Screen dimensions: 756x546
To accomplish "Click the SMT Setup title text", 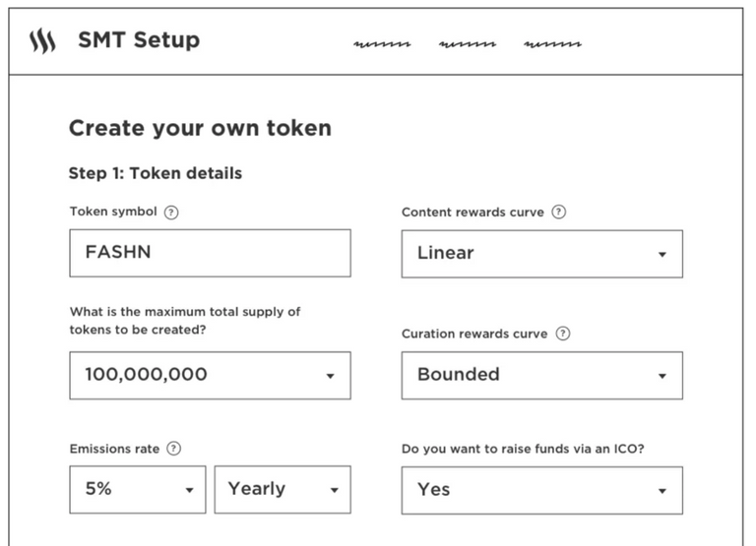I will [x=139, y=40].
